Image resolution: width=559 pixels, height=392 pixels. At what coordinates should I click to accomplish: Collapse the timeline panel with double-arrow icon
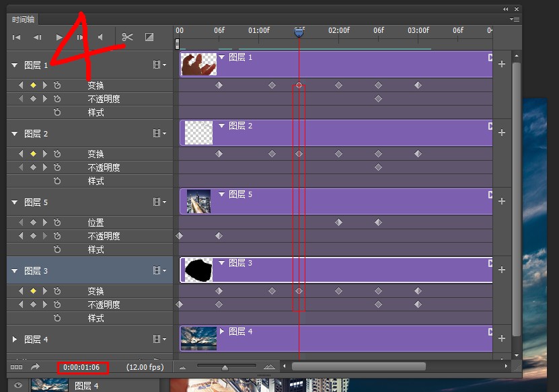coord(506,9)
